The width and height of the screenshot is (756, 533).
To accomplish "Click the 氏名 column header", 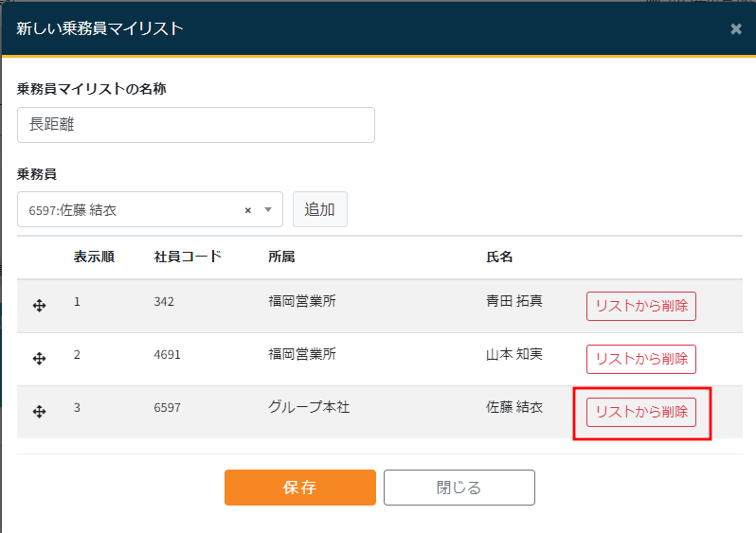I will point(499,258).
